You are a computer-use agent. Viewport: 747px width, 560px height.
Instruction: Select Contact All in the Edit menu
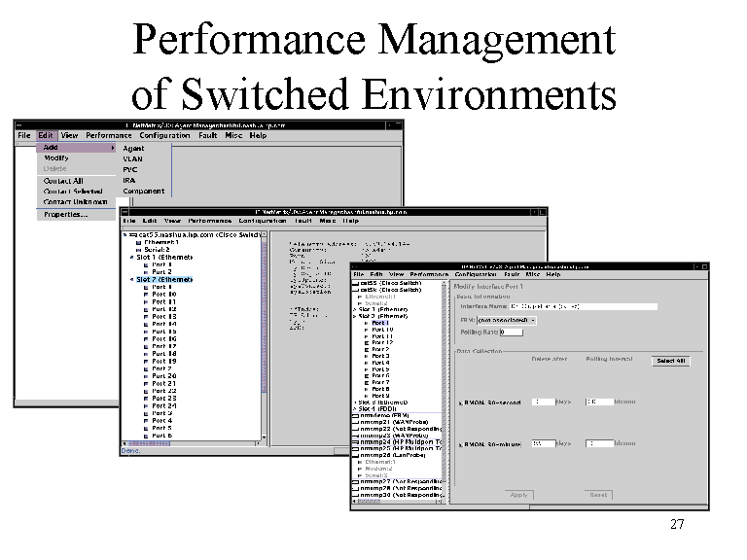pyautogui.click(x=63, y=181)
